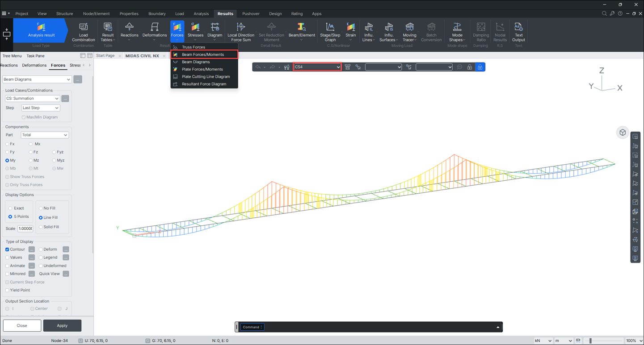Image resolution: width=644 pixels, height=345 pixels.
Task: Click the Forces ribbon button
Action: tap(177, 32)
